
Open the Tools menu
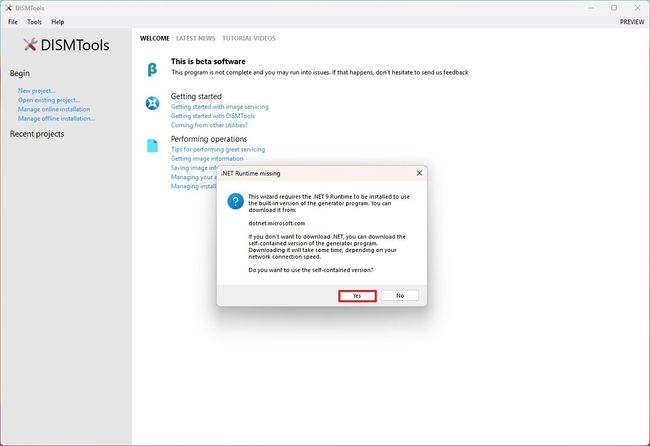tap(34, 22)
